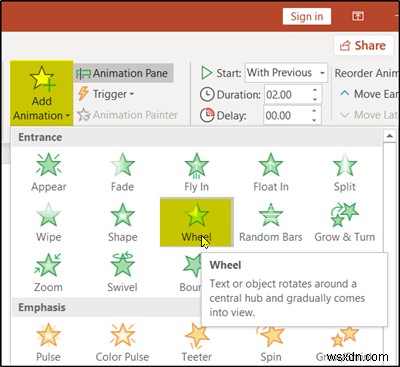The height and width of the screenshot is (367, 400).
Task: Decrease Duration with the down stepper
Action: 315,99
